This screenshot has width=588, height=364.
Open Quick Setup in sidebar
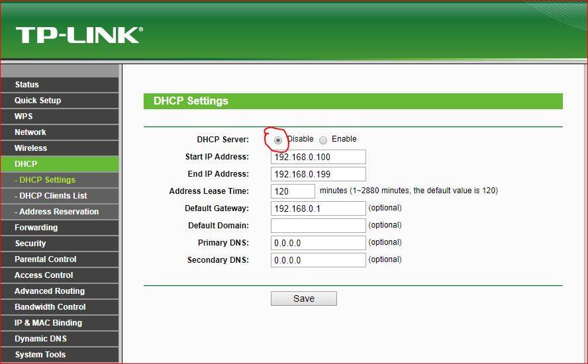pyautogui.click(x=60, y=101)
